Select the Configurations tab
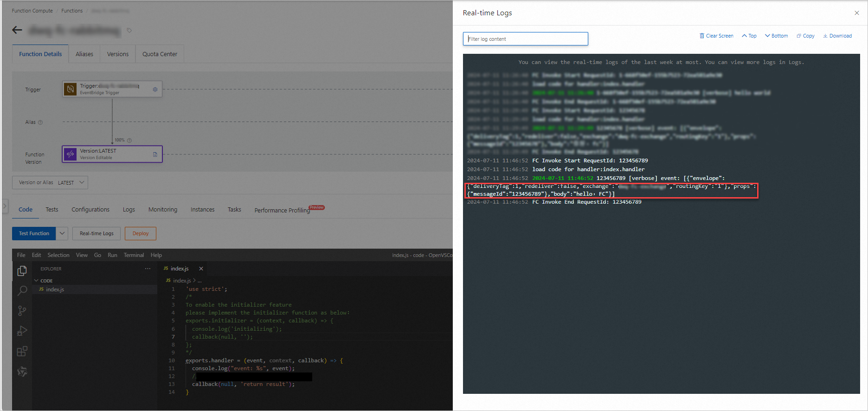The width and height of the screenshot is (868, 411). 90,210
